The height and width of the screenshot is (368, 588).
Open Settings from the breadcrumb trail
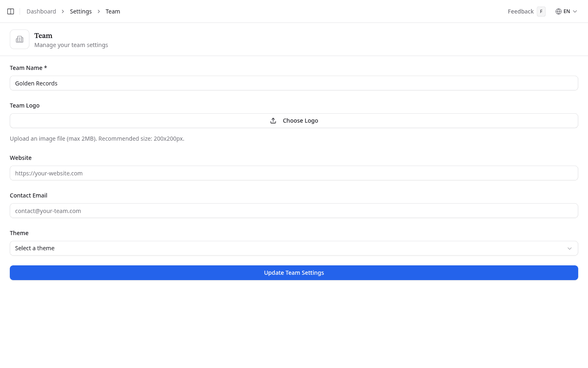(x=80, y=11)
